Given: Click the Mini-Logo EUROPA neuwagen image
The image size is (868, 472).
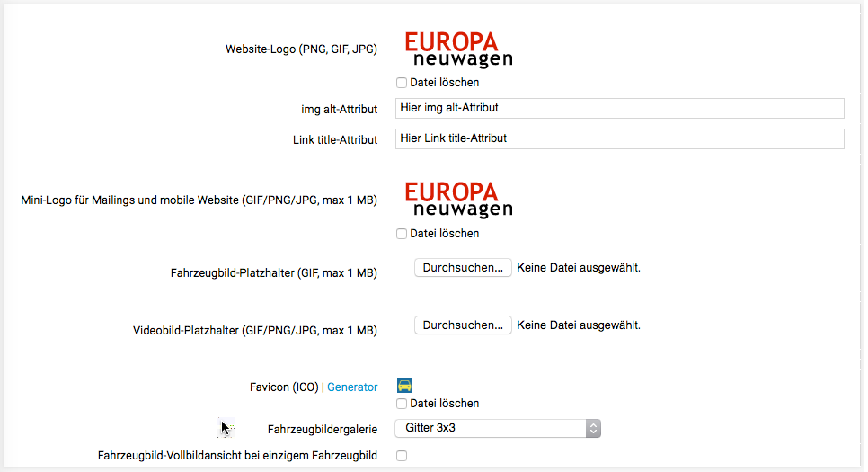Looking at the screenshot, I should 458,200.
